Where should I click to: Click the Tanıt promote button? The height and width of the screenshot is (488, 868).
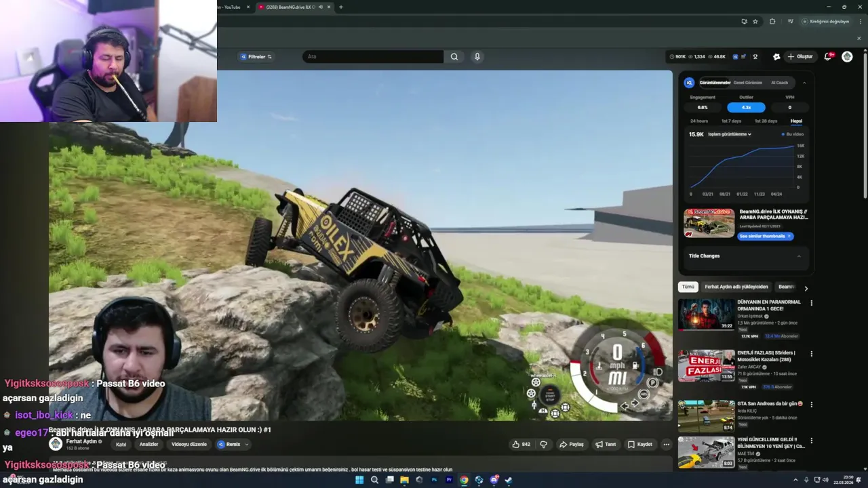pyautogui.click(x=606, y=445)
